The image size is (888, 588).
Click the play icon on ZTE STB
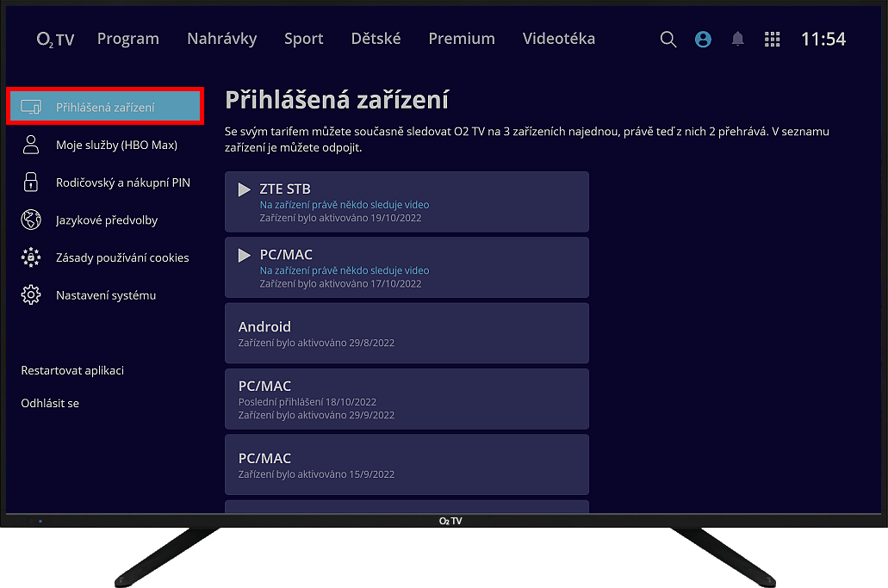245,189
